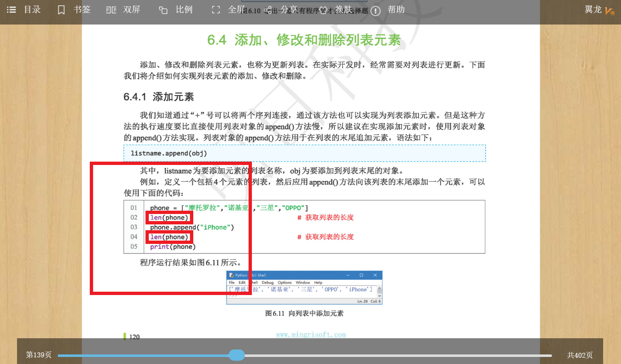Click the printed page number 120
Viewport: 621px width, 364px height.
tap(134, 337)
